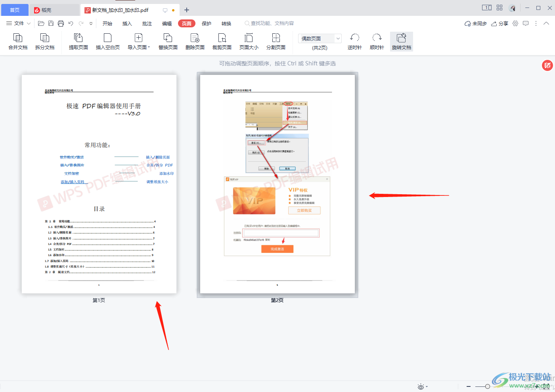This screenshot has width=555, height=392.
Task: Open the eye protection mode icon in status bar
Action: (421, 386)
